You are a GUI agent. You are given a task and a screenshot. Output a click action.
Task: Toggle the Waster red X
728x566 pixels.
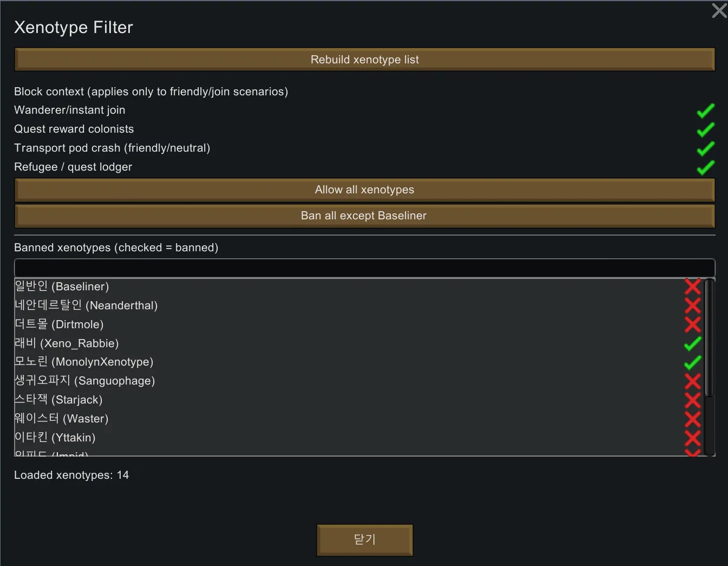tap(692, 419)
